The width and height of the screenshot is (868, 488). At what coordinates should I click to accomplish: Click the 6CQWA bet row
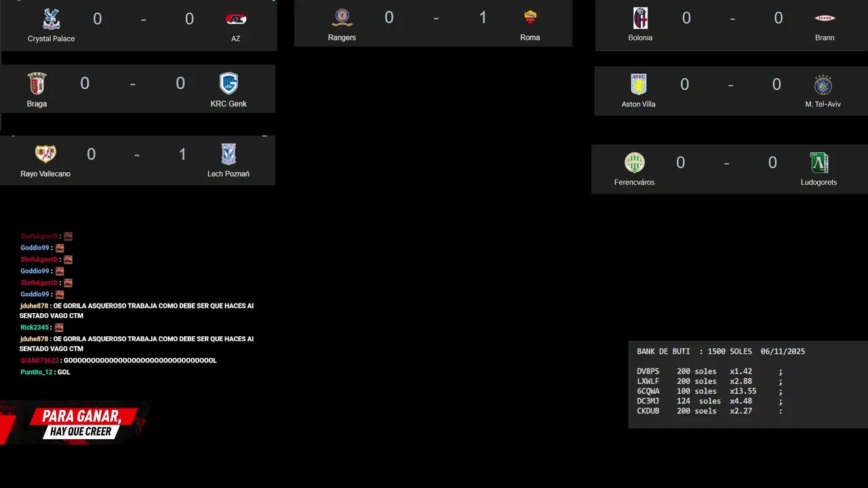tap(709, 391)
